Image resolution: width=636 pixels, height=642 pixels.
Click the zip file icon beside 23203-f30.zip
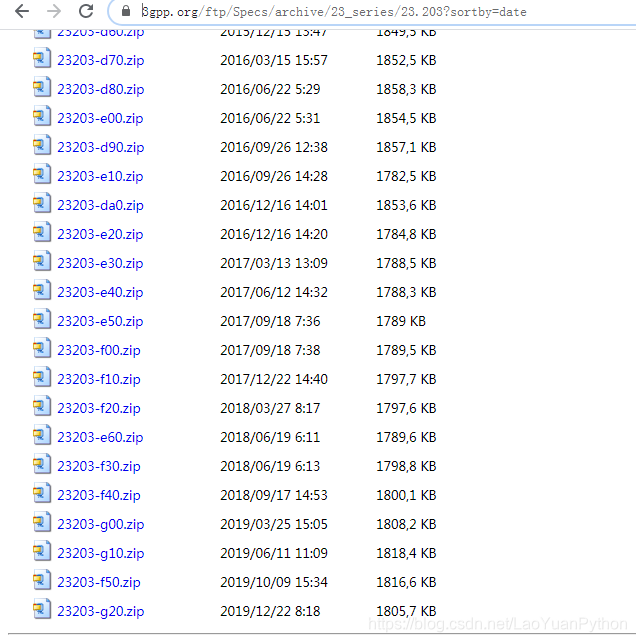coord(42,464)
